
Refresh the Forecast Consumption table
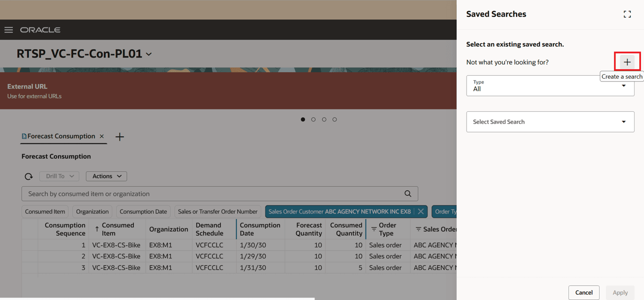[28, 176]
